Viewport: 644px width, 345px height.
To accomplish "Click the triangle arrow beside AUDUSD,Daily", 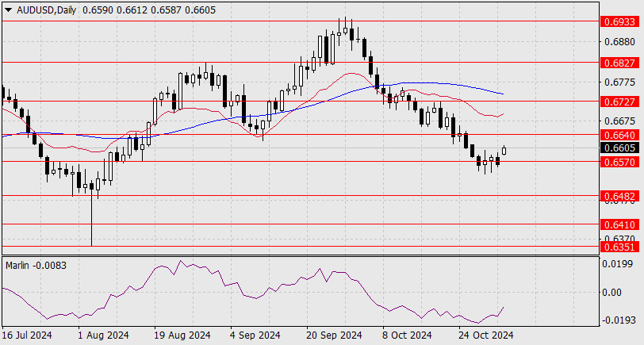I will coord(8,10).
